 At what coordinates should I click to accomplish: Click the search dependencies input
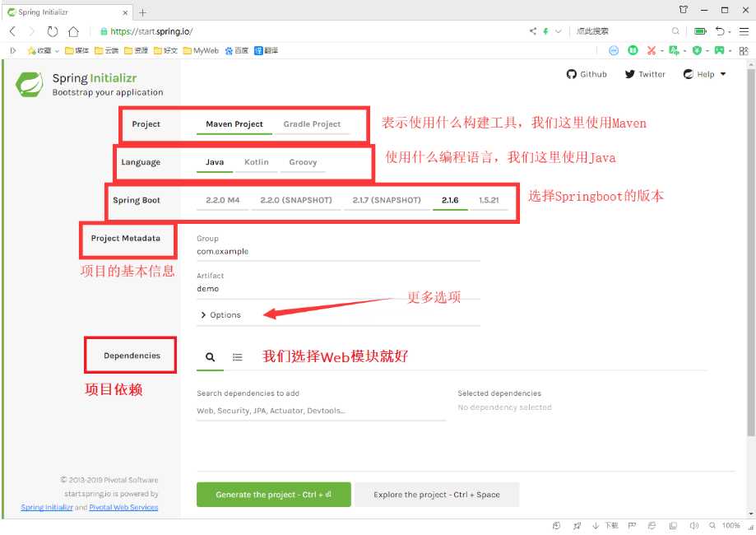click(x=321, y=411)
